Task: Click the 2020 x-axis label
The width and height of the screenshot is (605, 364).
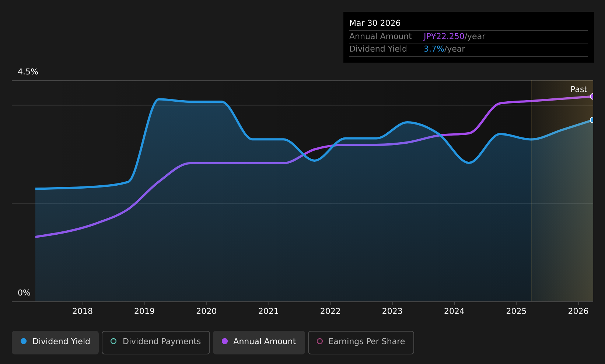Action: click(x=206, y=311)
